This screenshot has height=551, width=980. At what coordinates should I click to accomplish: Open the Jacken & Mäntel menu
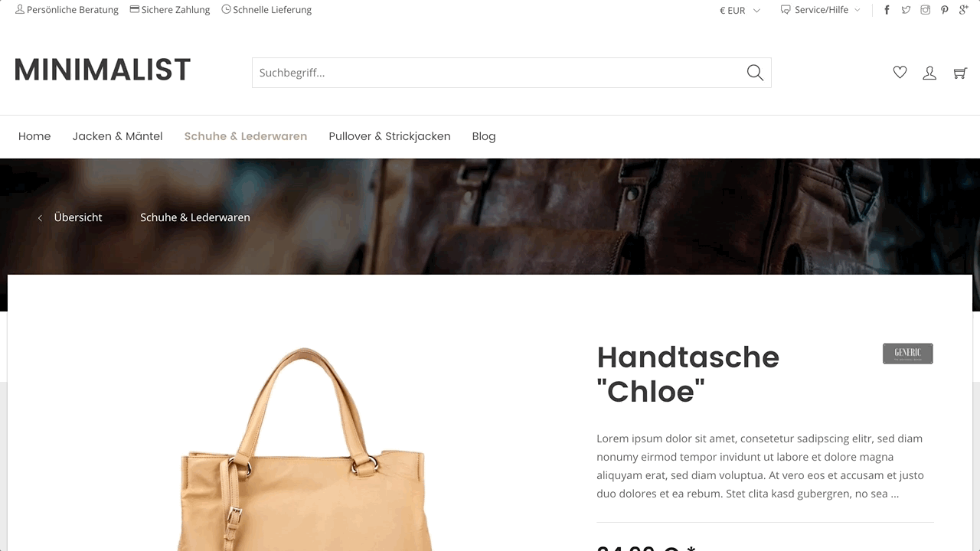117,136
